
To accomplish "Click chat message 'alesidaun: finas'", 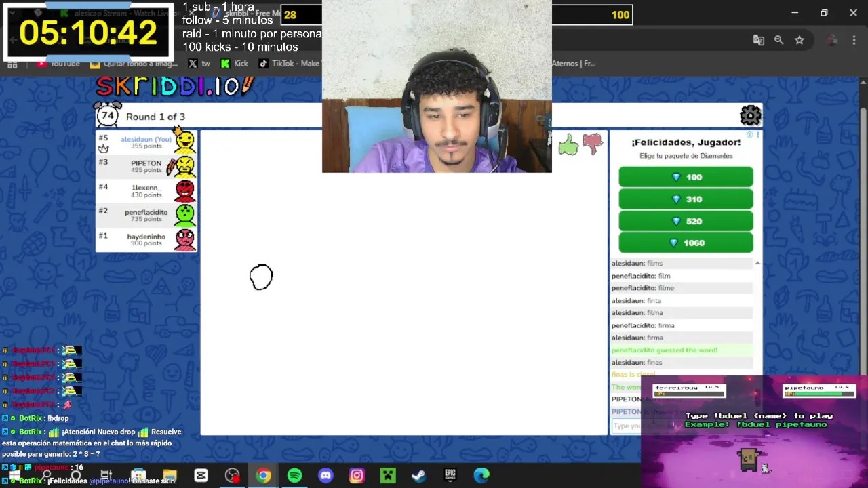I will pyautogui.click(x=637, y=363).
